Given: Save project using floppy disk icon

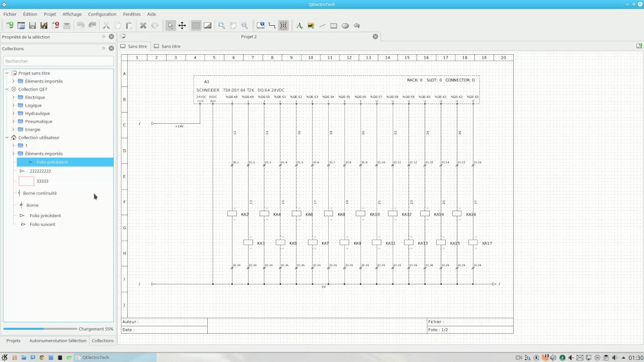Looking at the screenshot, I should point(33,26).
